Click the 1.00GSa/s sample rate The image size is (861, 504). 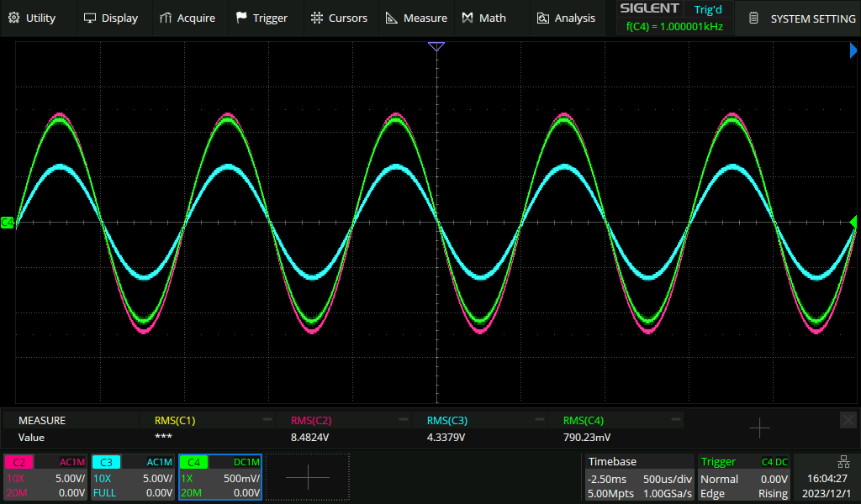click(667, 494)
